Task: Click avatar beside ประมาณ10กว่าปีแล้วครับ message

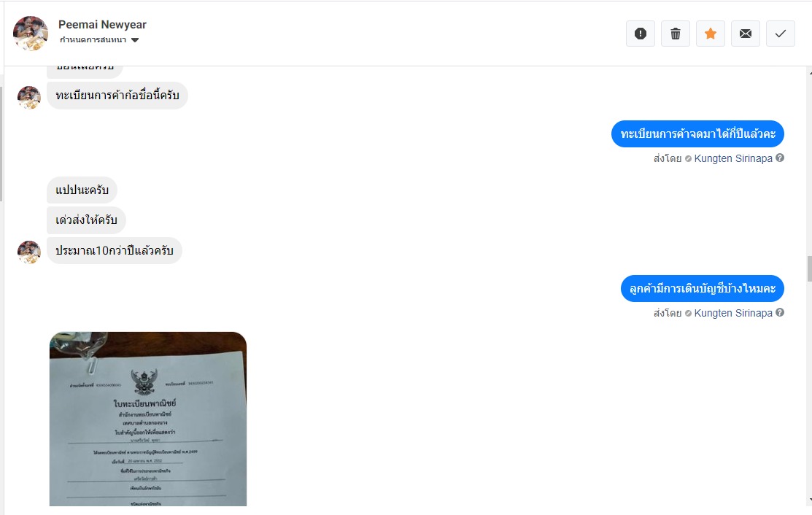Action: coord(29,252)
